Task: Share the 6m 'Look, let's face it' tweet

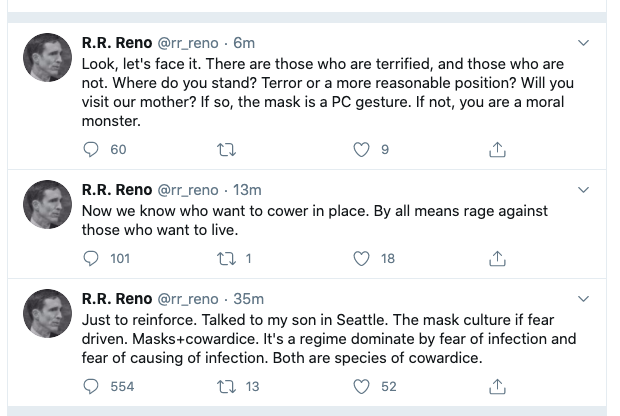Action: [x=496, y=150]
